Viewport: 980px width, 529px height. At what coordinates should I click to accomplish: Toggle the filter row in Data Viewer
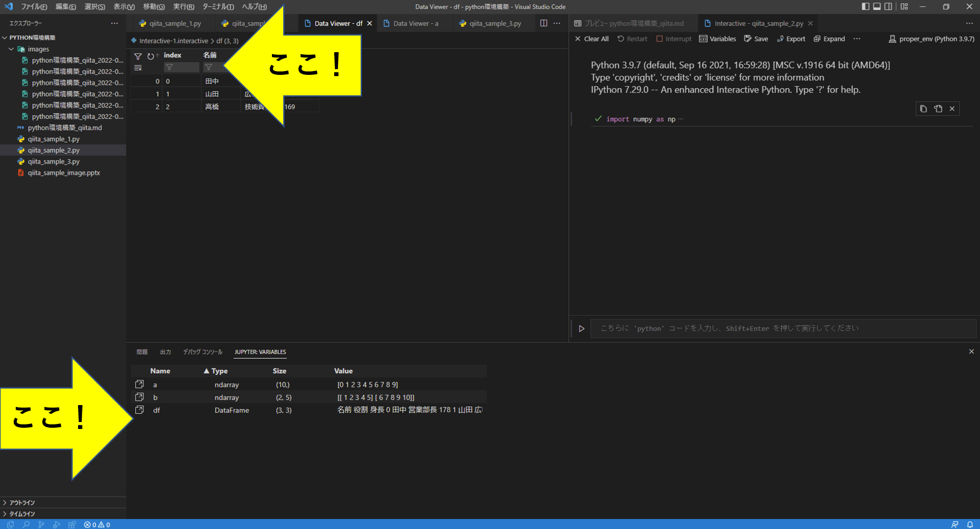point(137,55)
